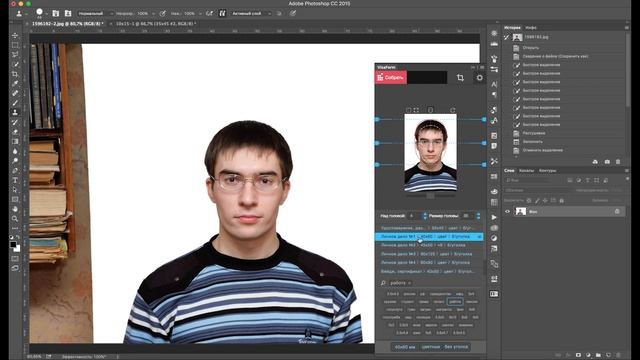Create new snapshot camera icon in History
Image resolution: width=640 pixels, height=360 pixels.
[607, 162]
